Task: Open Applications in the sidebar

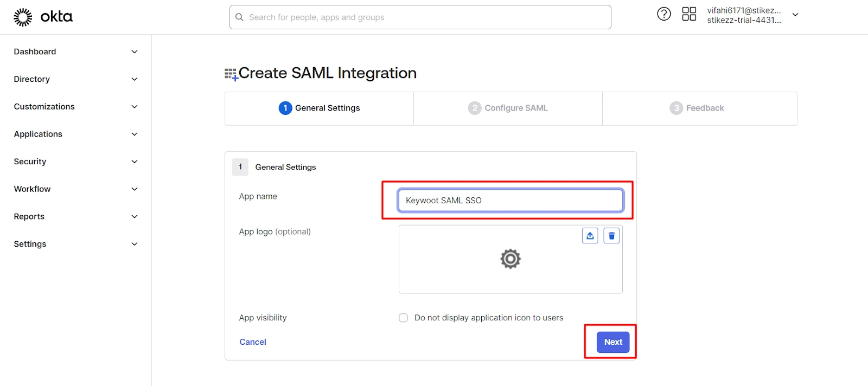Action: (x=38, y=134)
